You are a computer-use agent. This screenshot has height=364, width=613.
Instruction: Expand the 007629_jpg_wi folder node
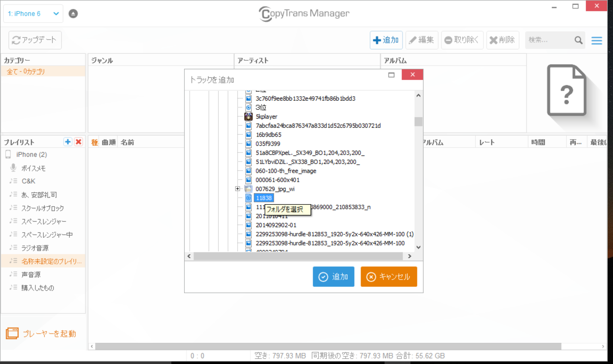pos(237,189)
